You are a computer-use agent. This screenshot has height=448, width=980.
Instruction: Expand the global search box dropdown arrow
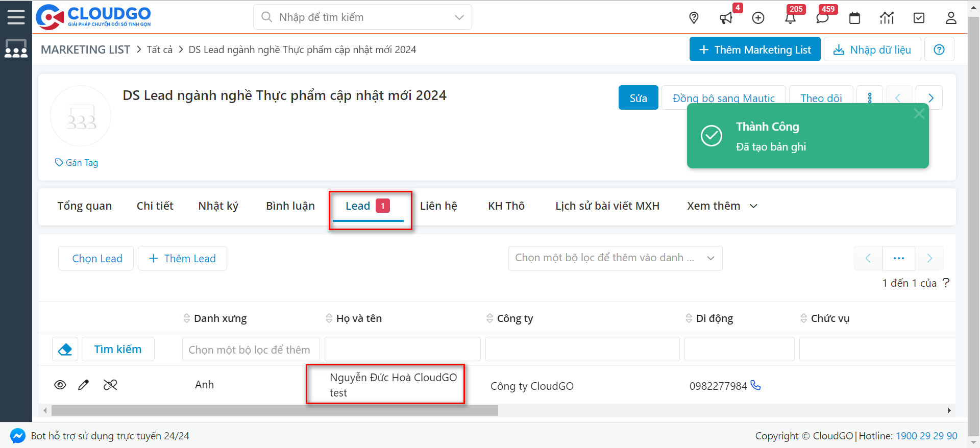pos(459,17)
